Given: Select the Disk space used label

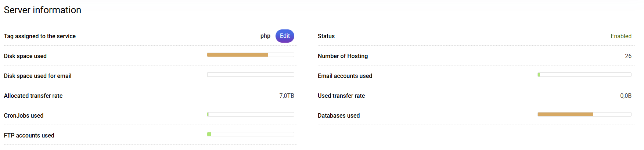Looking at the screenshot, I should [25, 56].
